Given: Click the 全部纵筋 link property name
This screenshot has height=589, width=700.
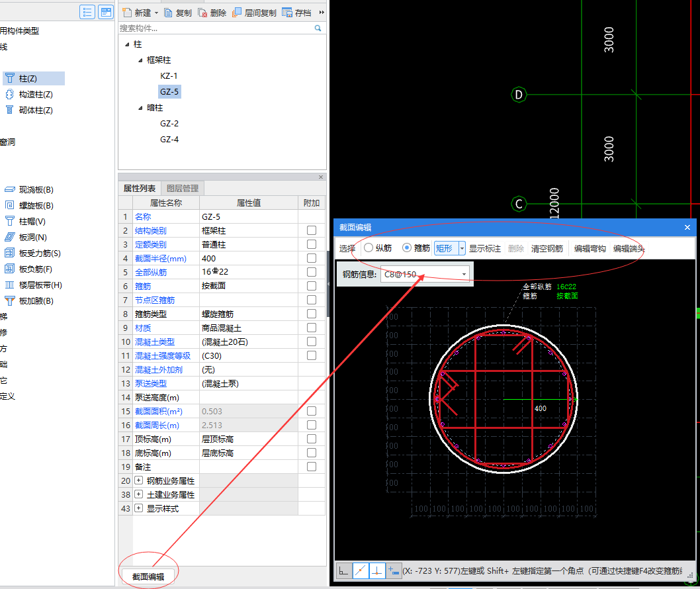Looking at the screenshot, I should coord(151,273).
